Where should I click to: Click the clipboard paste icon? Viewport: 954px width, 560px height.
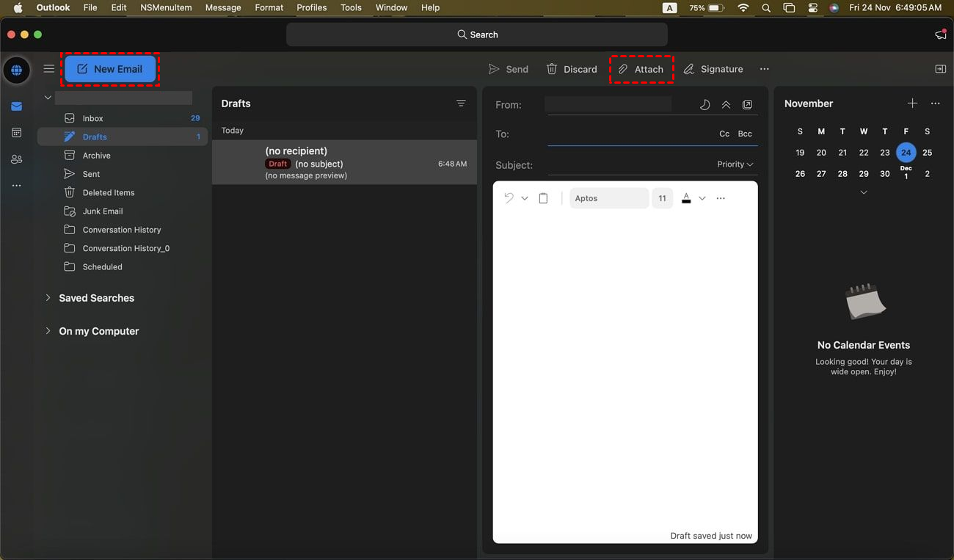(x=543, y=198)
